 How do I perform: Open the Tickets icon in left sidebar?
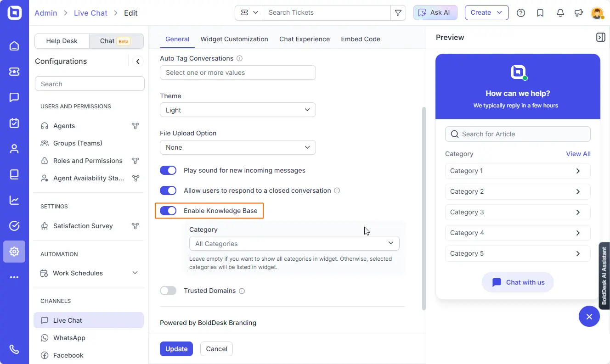coord(14,72)
